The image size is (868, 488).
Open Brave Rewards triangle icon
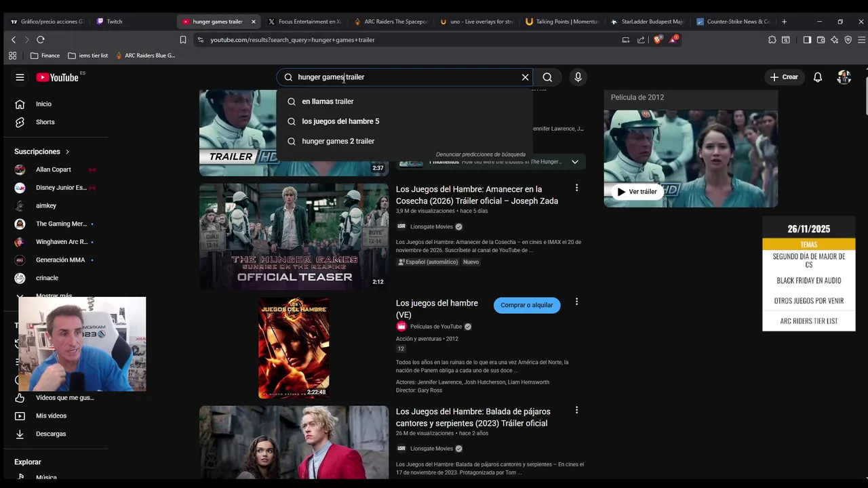673,40
